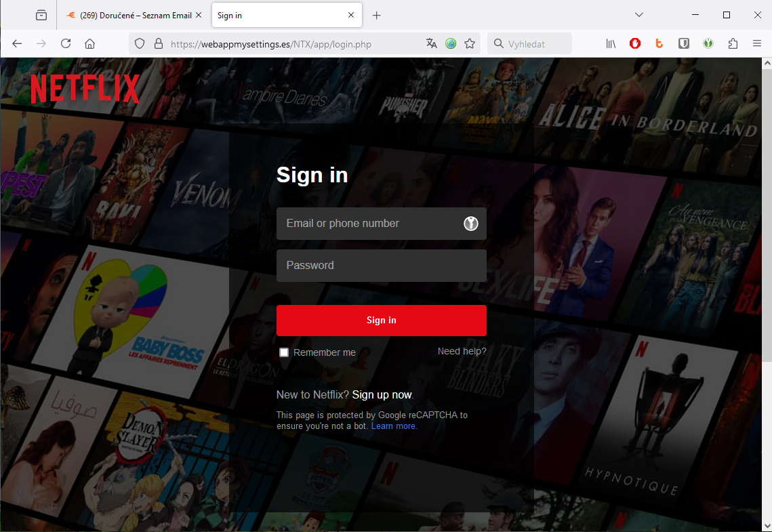Open the reCAPTCHA Learn more link
Screen dimensions: 772x532
coord(393,426)
